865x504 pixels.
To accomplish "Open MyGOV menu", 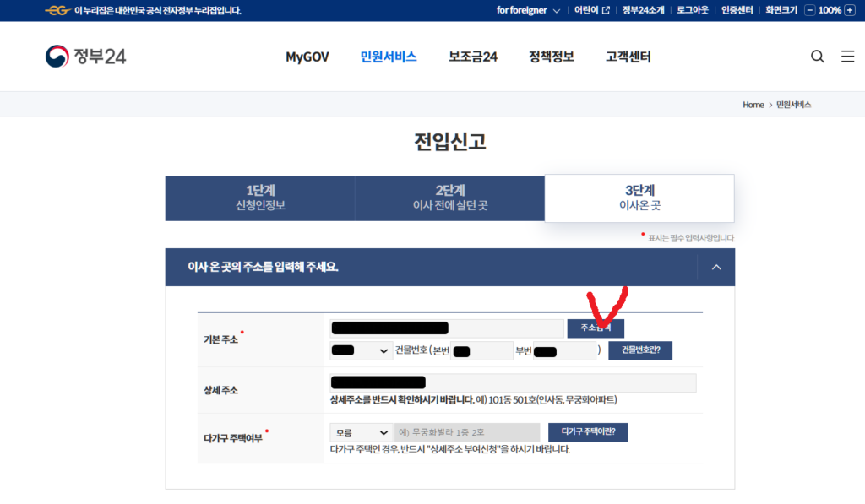I will (x=307, y=57).
